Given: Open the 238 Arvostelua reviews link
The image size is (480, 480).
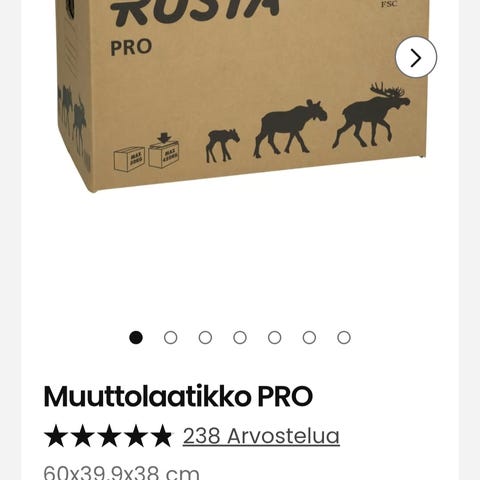Looking at the screenshot, I should [x=261, y=436].
